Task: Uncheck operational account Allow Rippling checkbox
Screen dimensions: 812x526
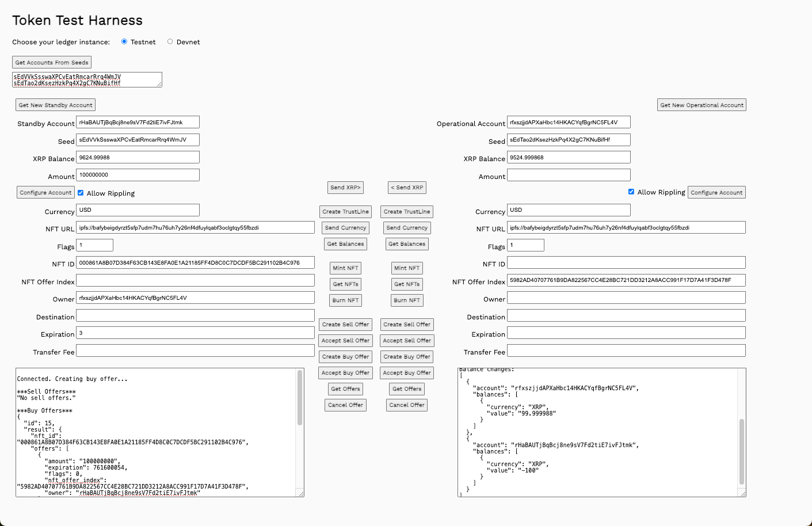Action: tap(631, 192)
